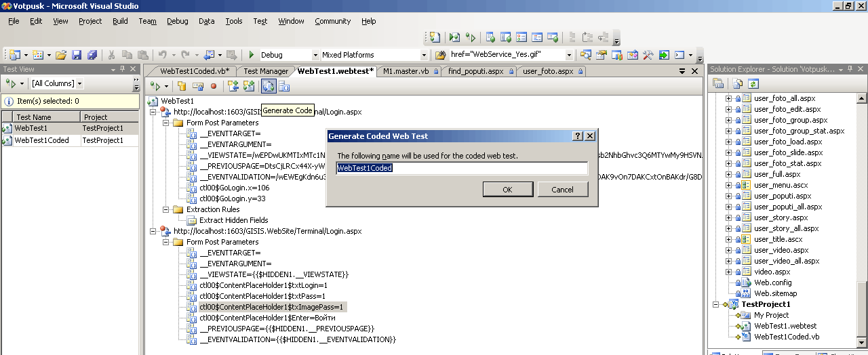Click OK in Generate Coded Web Test dialog
The height and width of the screenshot is (355, 868).
pos(507,190)
